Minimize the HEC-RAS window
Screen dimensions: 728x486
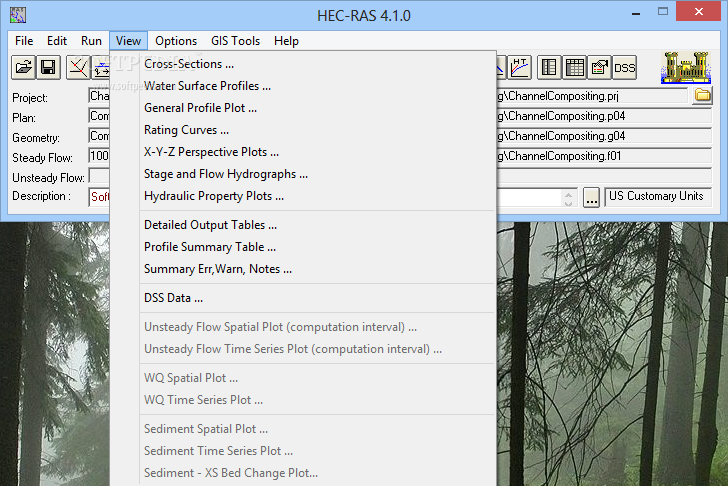click(x=636, y=13)
